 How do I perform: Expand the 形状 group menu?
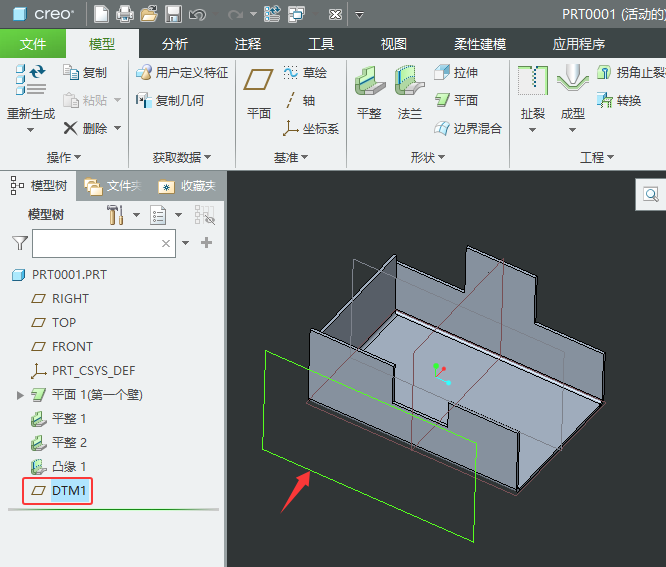427,158
